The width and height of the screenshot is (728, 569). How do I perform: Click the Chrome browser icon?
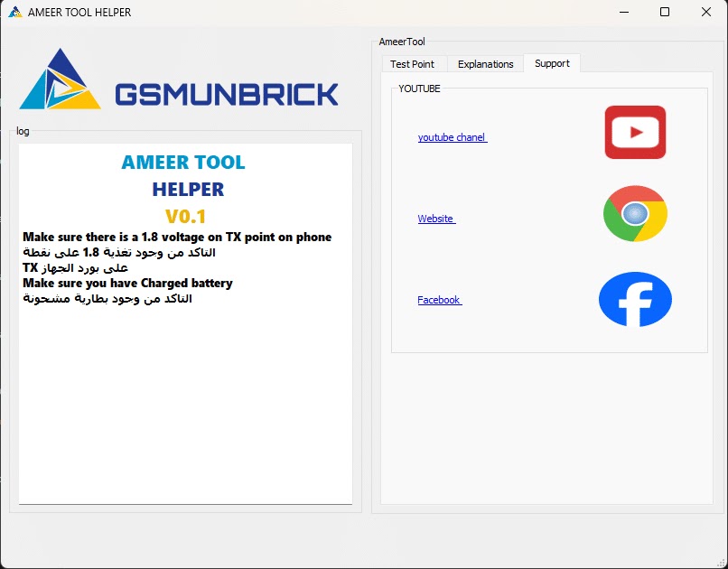pyautogui.click(x=635, y=213)
